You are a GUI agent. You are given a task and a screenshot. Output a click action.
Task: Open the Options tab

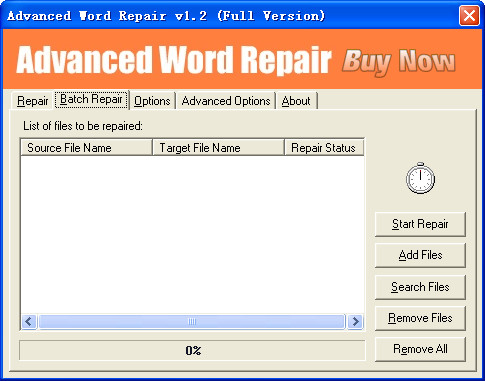click(x=152, y=101)
